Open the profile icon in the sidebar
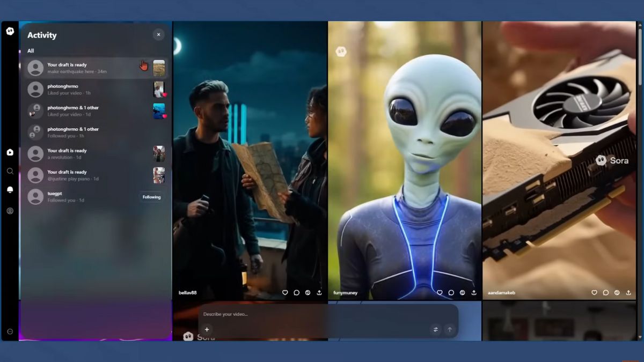 [x=10, y=211]
